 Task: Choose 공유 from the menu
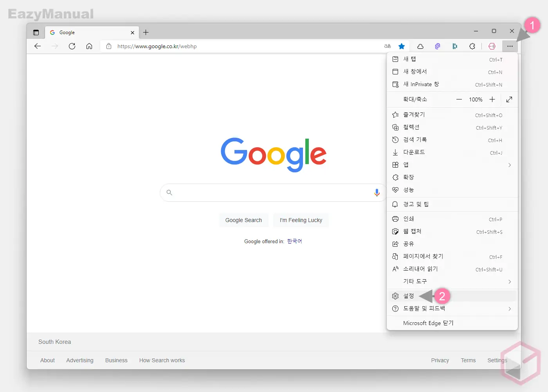[x=452, y=244]
